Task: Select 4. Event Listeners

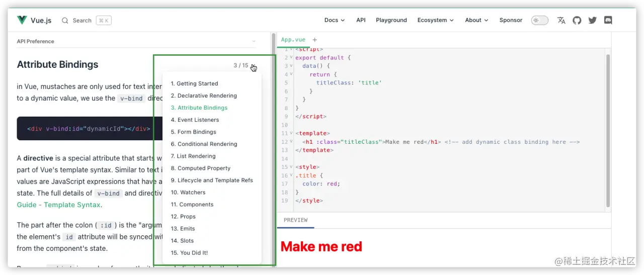Action: click(195, 120)
